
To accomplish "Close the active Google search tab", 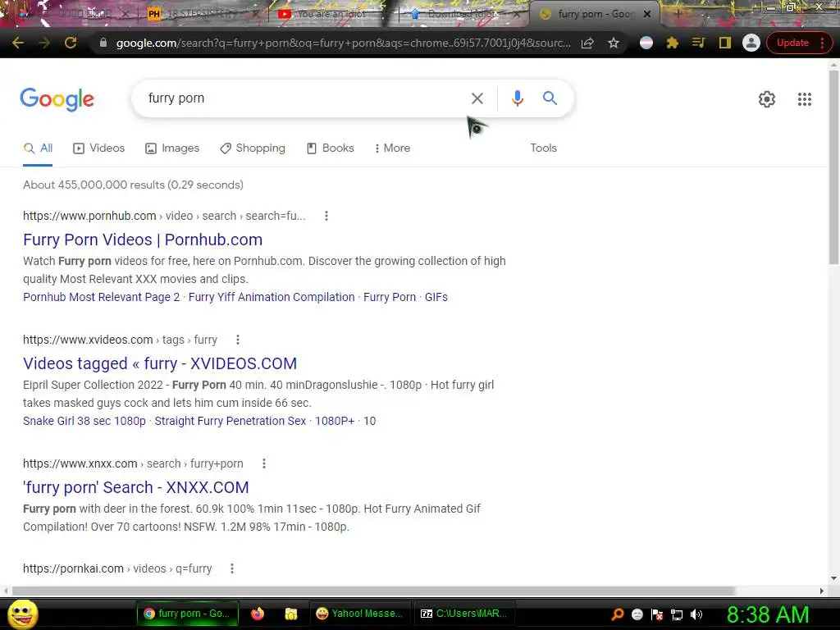I will click(647, 14).
